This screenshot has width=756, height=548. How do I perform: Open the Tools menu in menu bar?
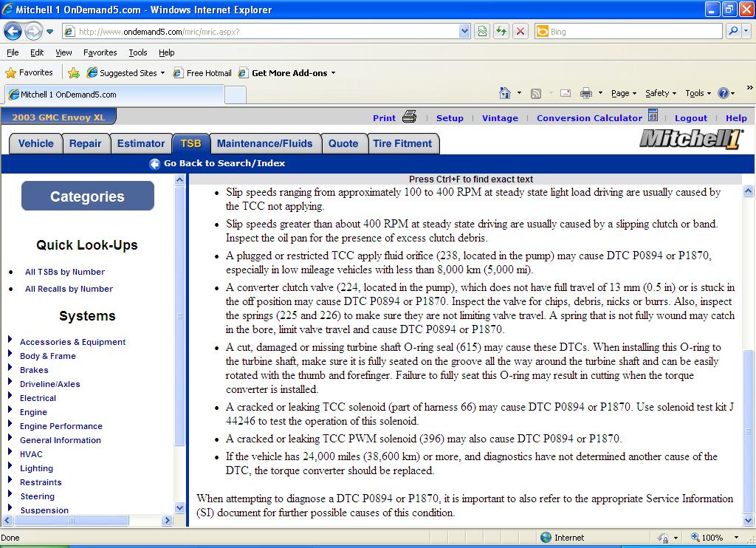tap(137, 52)
